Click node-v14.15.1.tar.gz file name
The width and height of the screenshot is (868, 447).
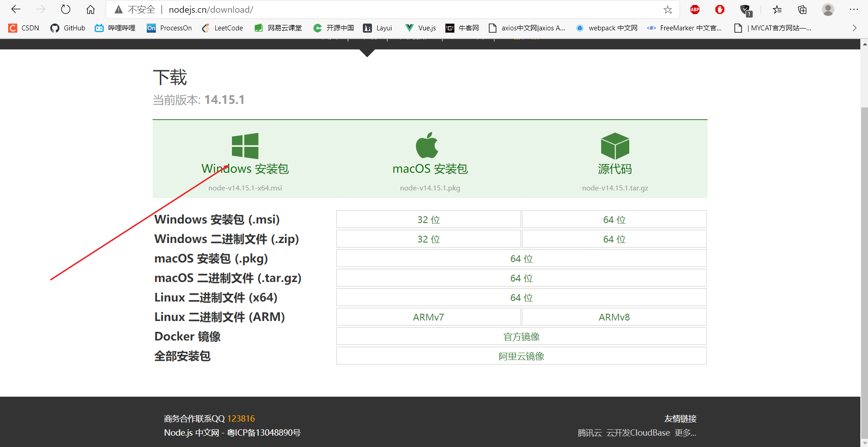615,188
